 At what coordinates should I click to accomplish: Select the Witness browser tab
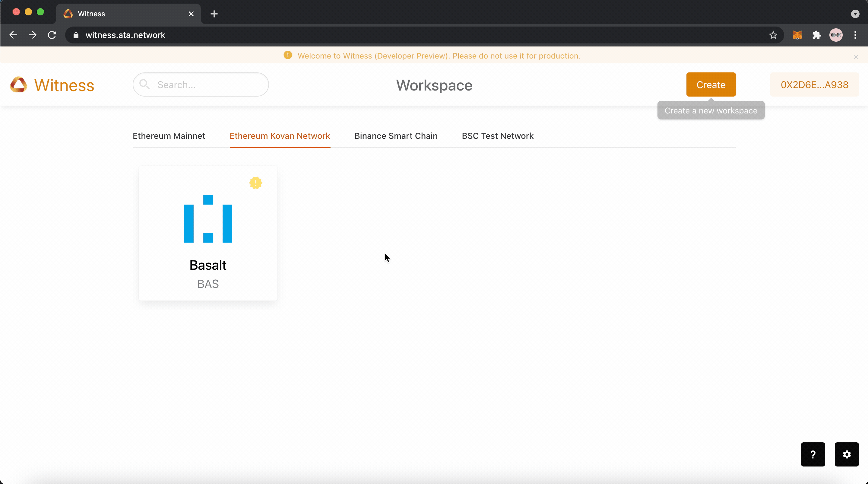(x=128, y=14)
